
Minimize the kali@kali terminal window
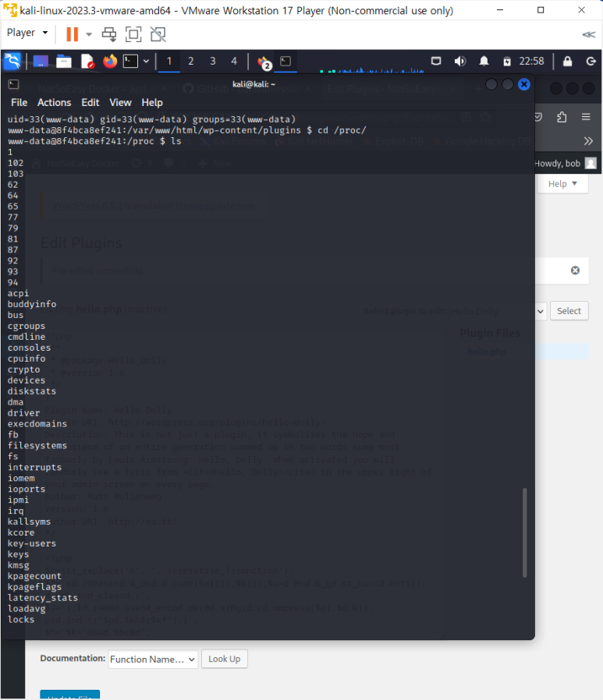(x=491, y=84)
